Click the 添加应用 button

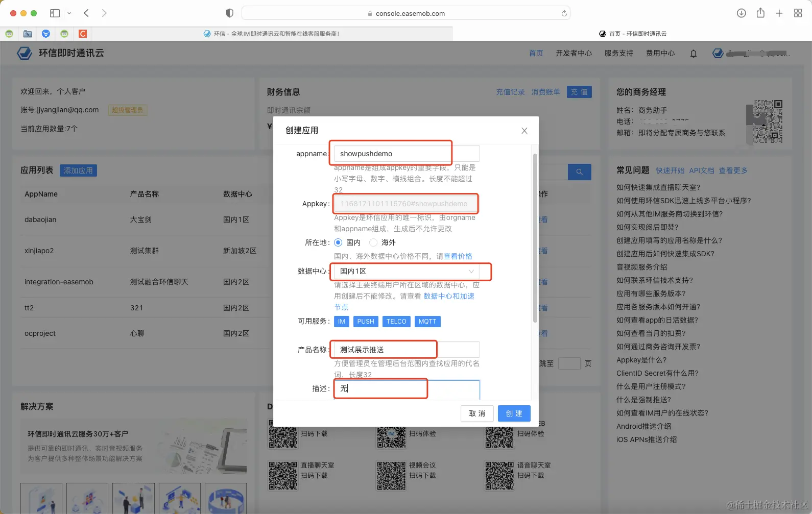tap(78, 170)
